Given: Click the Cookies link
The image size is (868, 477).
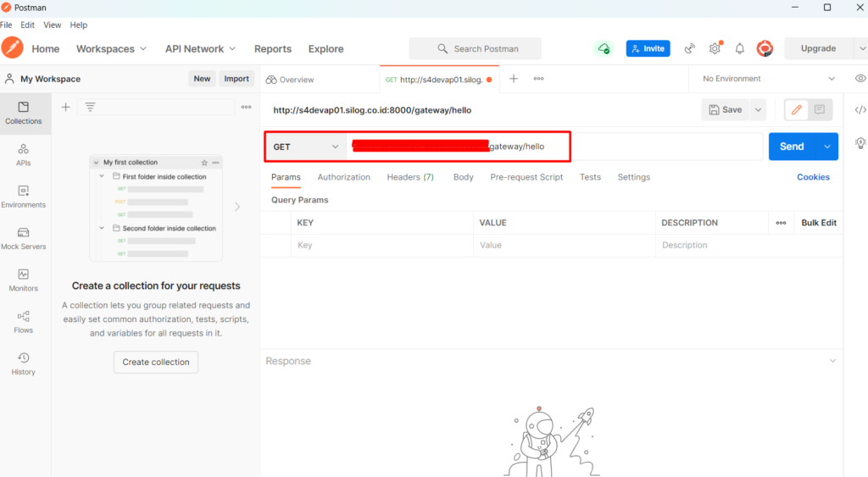Looking at the screenshot, I should point(813,177).
